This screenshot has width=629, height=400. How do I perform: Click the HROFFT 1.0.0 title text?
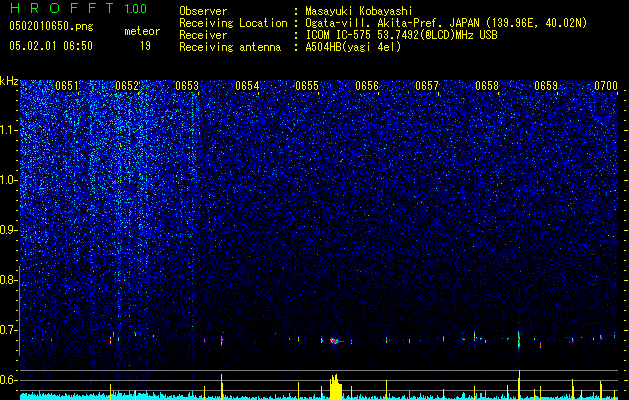pyautogui.click(x=78, y=8)
